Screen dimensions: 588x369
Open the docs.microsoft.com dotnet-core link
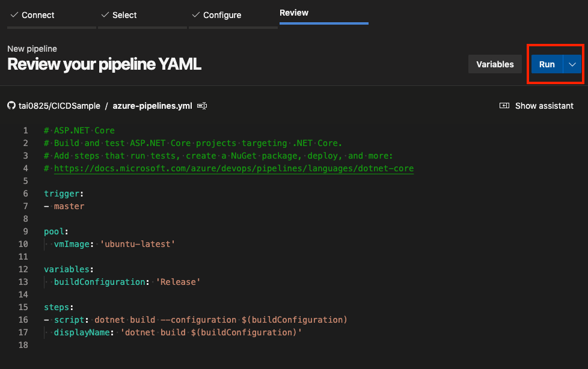233,169
